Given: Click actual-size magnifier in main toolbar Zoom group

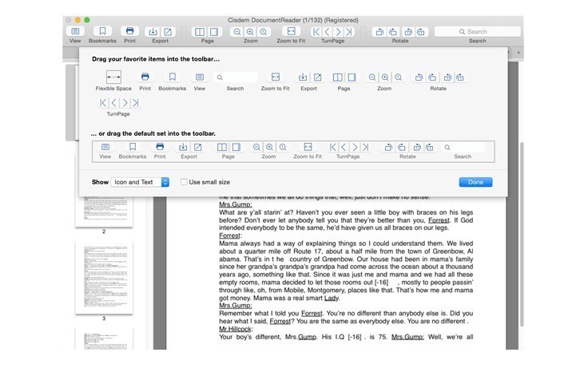Looking at the screenshot, I should [264, 32].
